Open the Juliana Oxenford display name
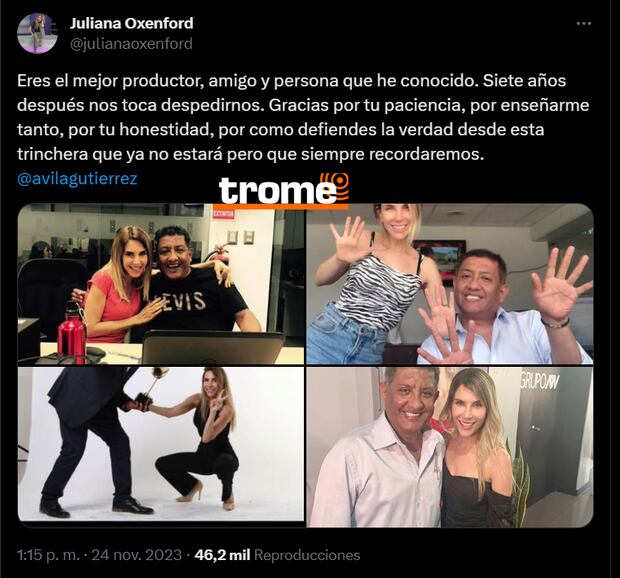 coord(132,23)
